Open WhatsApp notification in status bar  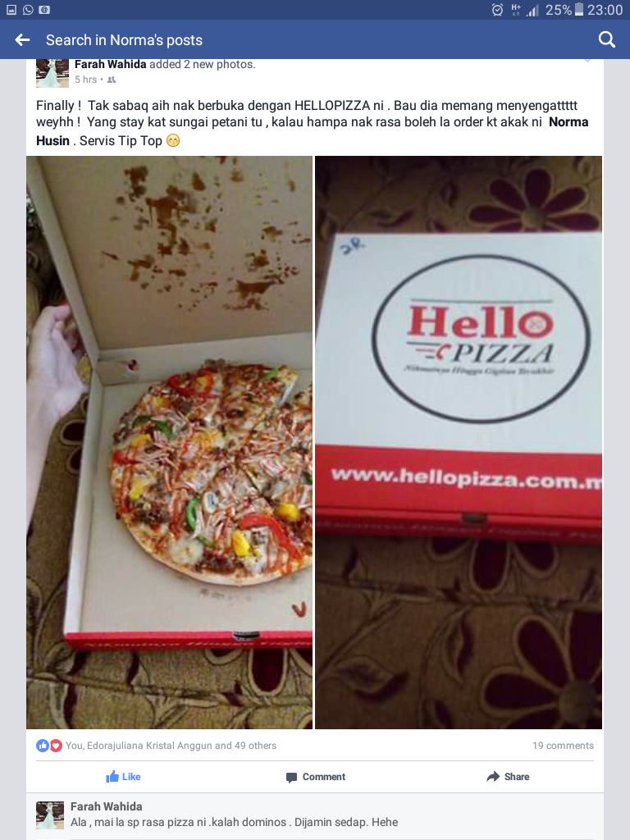coord(28,10)
